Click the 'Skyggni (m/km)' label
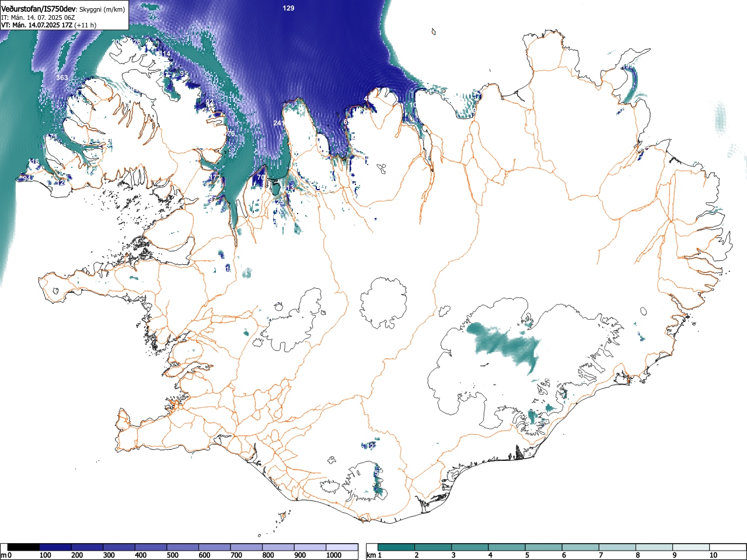The height and width of the screenshot is (560, 747). point(102,9)
